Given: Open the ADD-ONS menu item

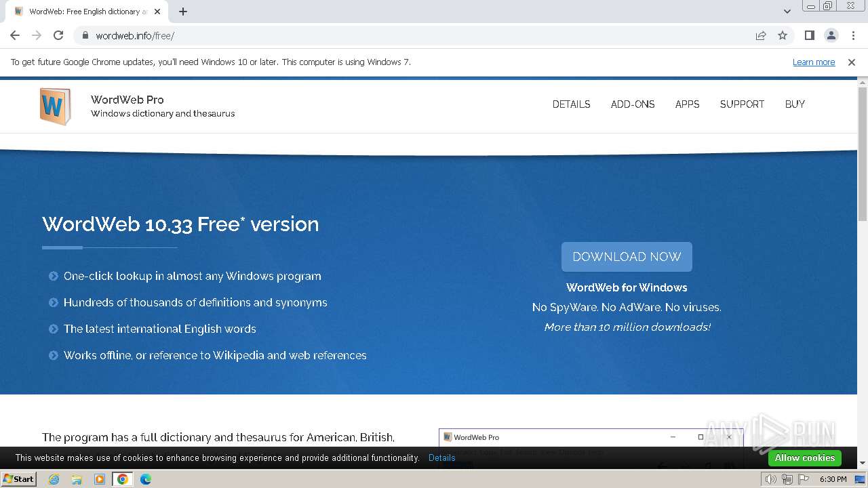Looking at the screenshot, I should pyautogui.click(x=633, y=104).
